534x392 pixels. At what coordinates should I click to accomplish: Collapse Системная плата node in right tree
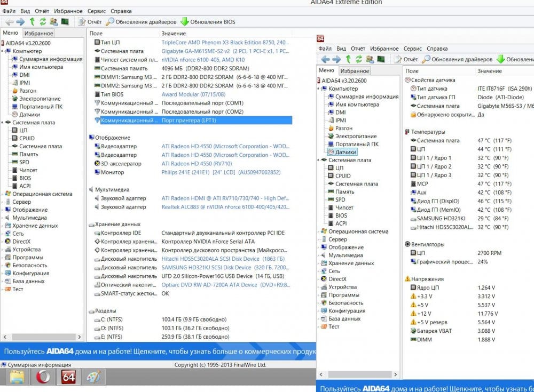(318, 160)
